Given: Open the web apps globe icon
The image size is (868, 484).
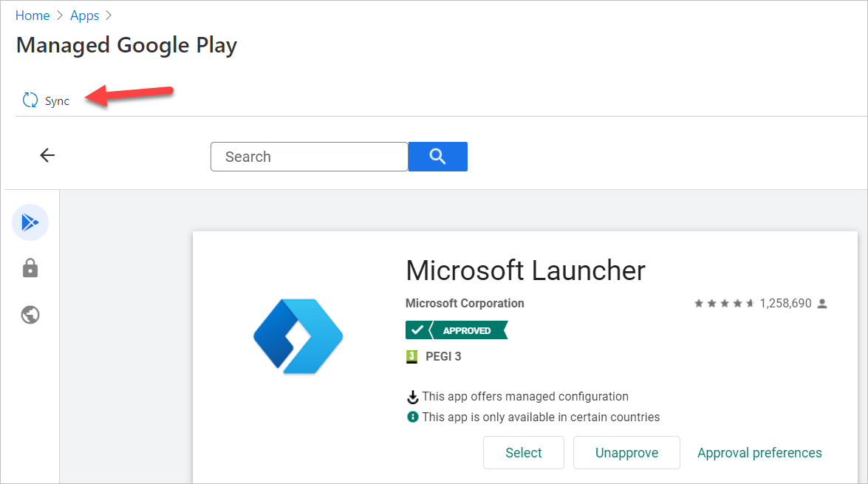Looking at the screenshot, I should (x=30, y=315).
